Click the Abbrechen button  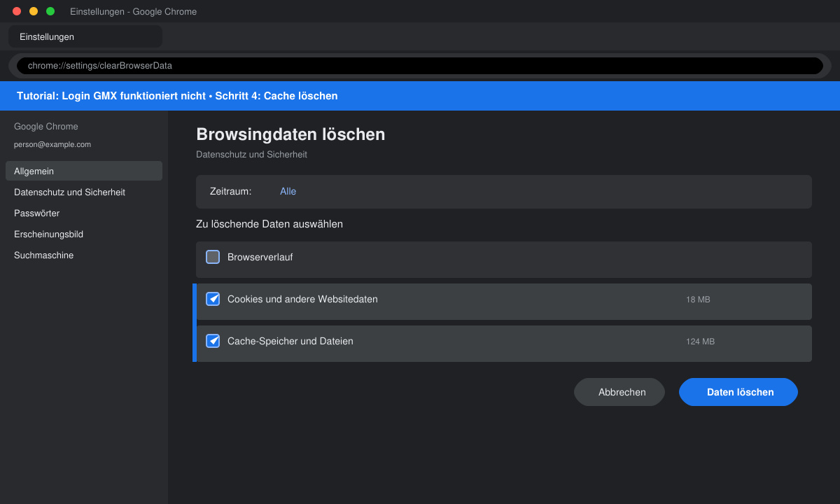point(619,392)
